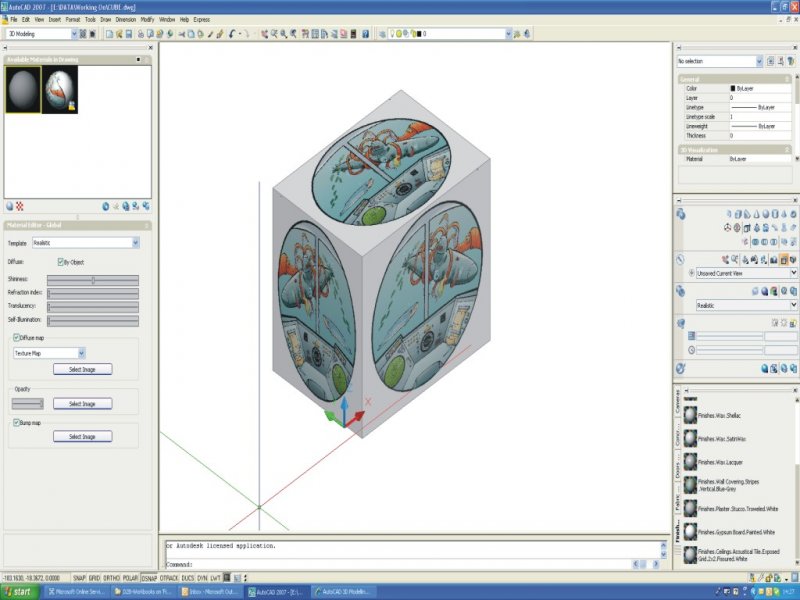Screen dimensions: 800x600
Task: Click the 3D Rotate gizmo tool icon
Action: click(737, 228)
